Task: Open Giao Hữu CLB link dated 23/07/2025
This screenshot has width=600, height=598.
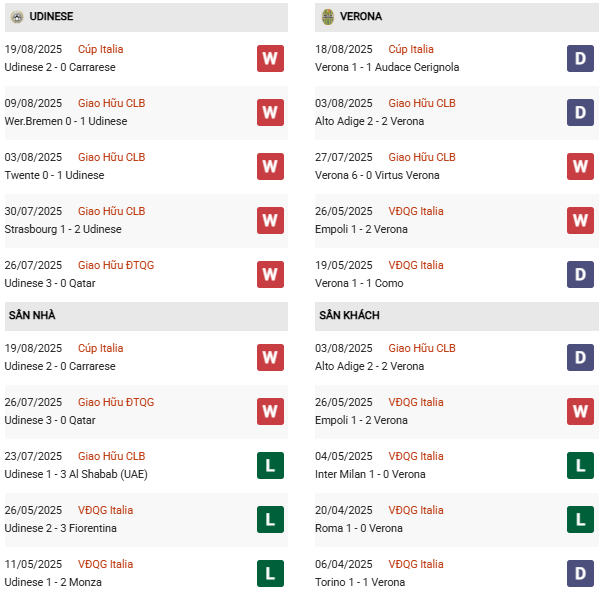Action: (111, 456)
